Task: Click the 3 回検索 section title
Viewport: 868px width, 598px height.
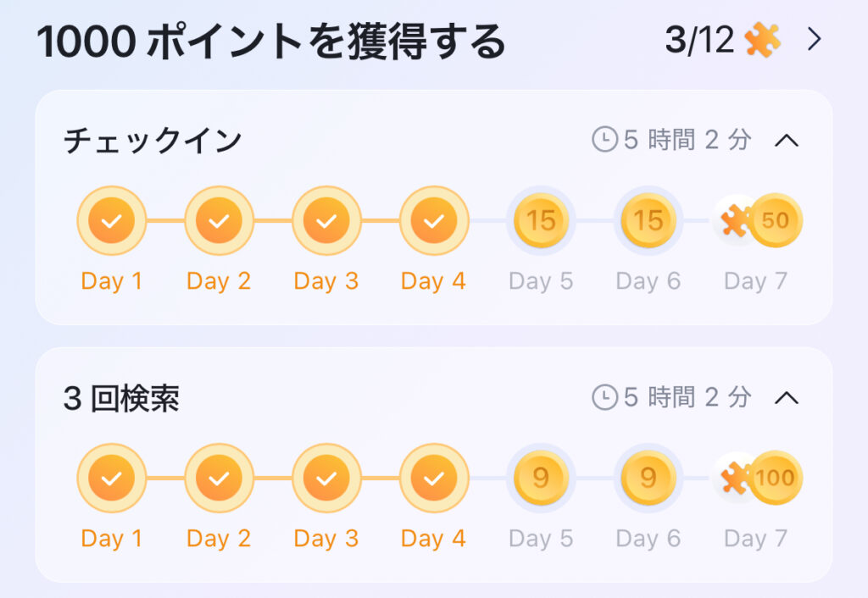Action: (121, 398)
